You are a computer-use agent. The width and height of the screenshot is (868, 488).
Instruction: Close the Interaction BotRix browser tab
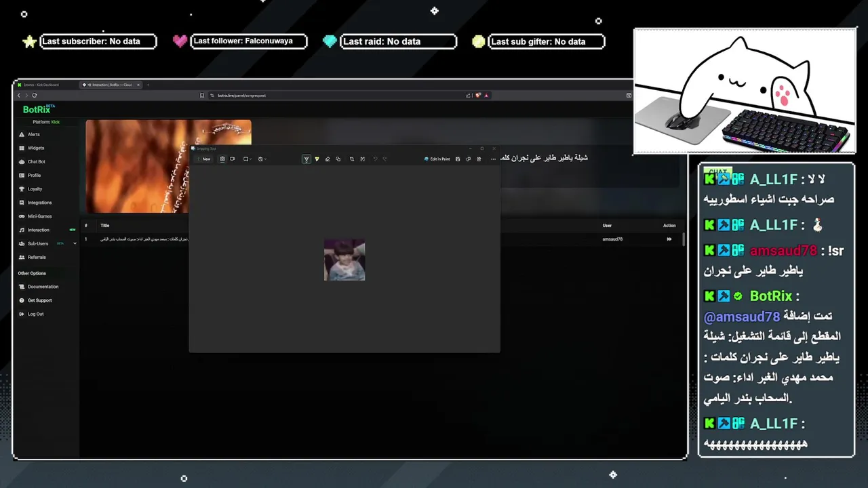point(138,85)
